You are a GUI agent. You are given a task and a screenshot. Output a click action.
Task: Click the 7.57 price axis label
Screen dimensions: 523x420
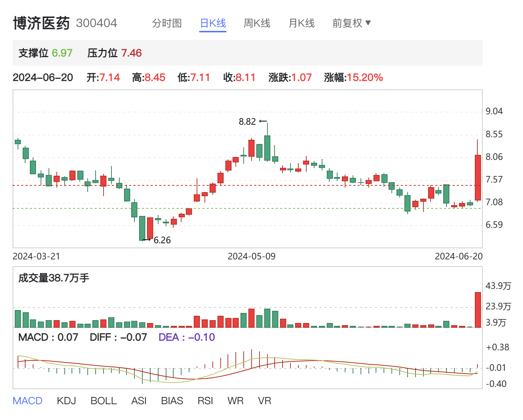coord(494,180)
